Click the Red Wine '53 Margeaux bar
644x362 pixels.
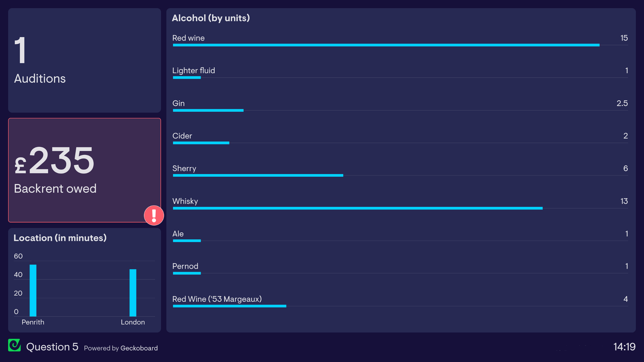(229, 307)
